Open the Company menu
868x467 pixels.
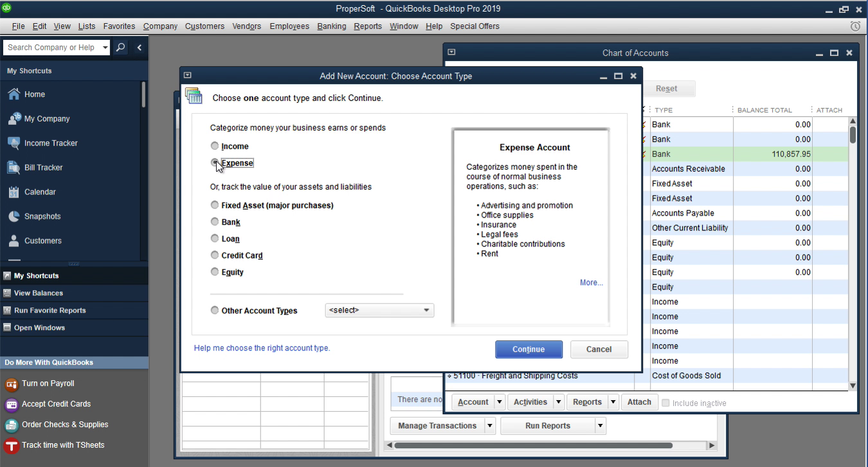click(161, 26)
